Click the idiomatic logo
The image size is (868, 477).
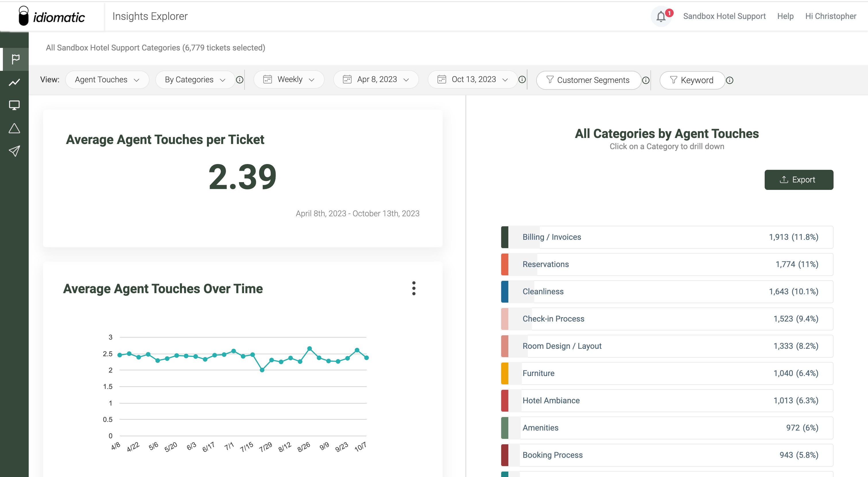tap(52, 16)
